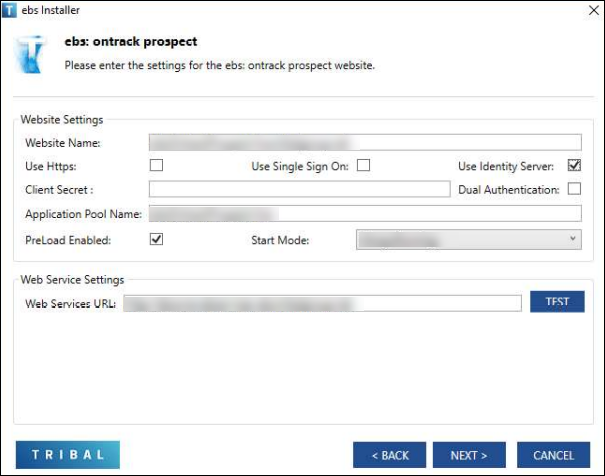The image size is (605, 476).
Task: Untick the PreLoad Enabled checkbox
Action: [x=156, y=239]
